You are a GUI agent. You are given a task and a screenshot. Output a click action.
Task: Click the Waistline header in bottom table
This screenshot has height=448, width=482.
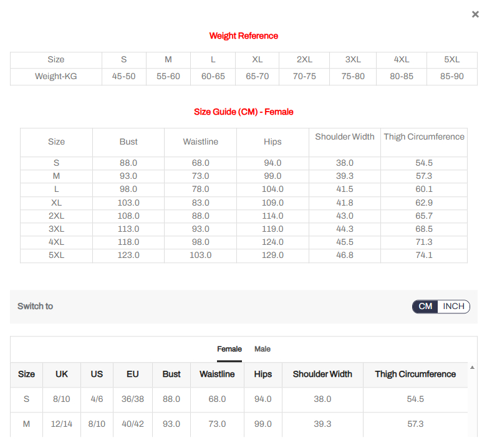click(217, 374)
